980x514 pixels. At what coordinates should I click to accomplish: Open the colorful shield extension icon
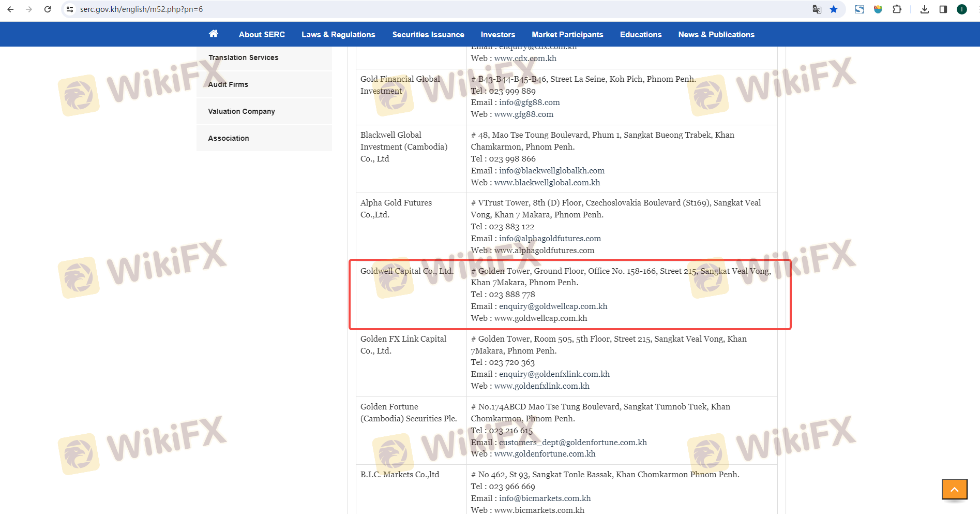coord(878,9)
